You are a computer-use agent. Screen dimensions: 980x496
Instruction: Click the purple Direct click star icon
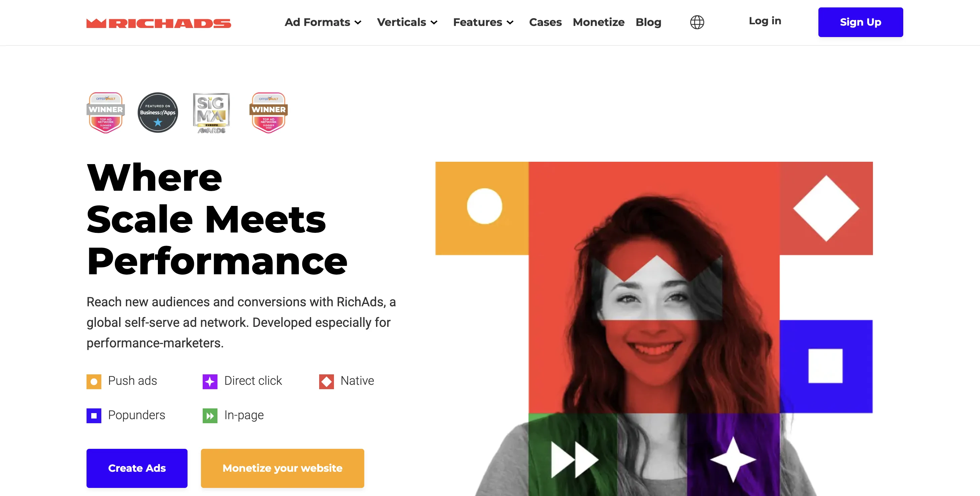pyautogui.click(x=210, y=381)
